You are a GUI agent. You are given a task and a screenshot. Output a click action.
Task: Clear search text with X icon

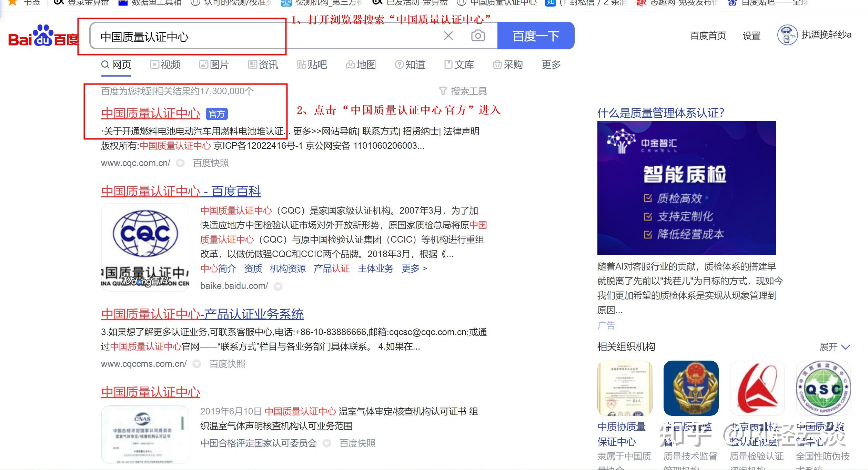click(x=448, y=36)
